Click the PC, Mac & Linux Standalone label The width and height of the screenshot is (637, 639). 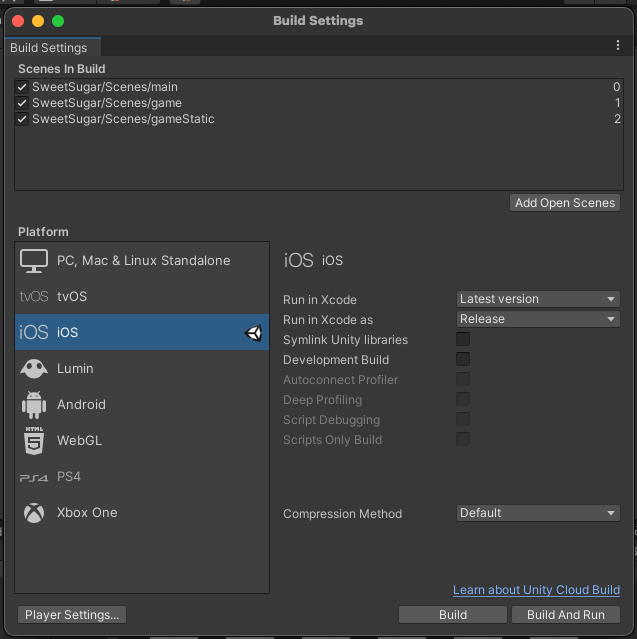[x=143, y=261]
